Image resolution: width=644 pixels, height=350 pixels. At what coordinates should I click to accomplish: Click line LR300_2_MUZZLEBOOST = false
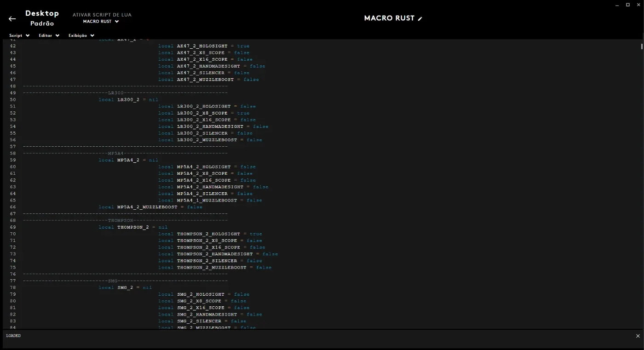pos(210,140)
